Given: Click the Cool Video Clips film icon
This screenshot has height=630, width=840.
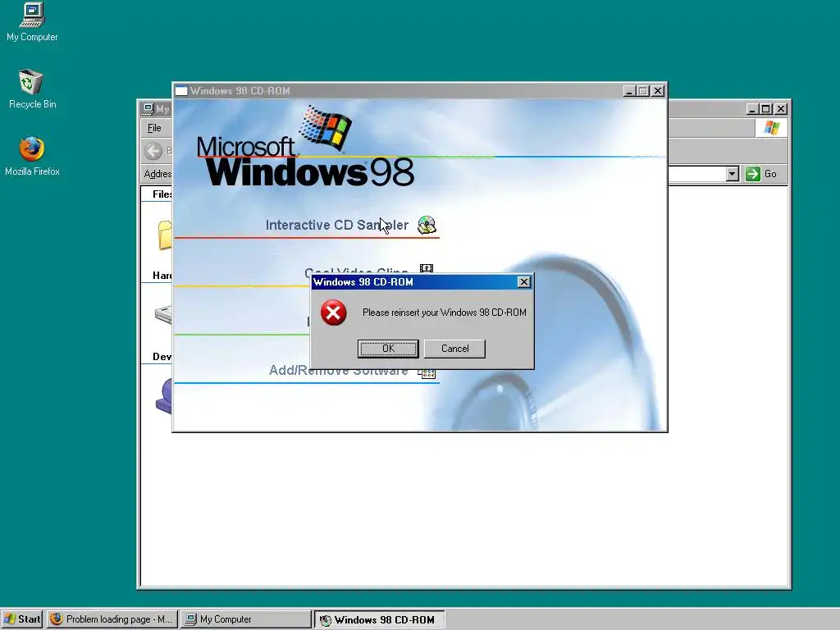Looking at the screenshot, I should tap(427, 268).
